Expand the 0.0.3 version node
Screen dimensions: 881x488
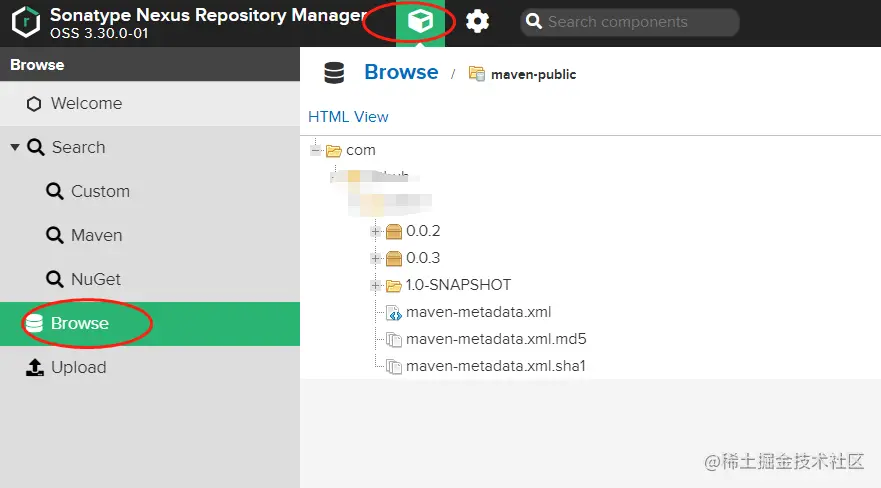(376, 258)
